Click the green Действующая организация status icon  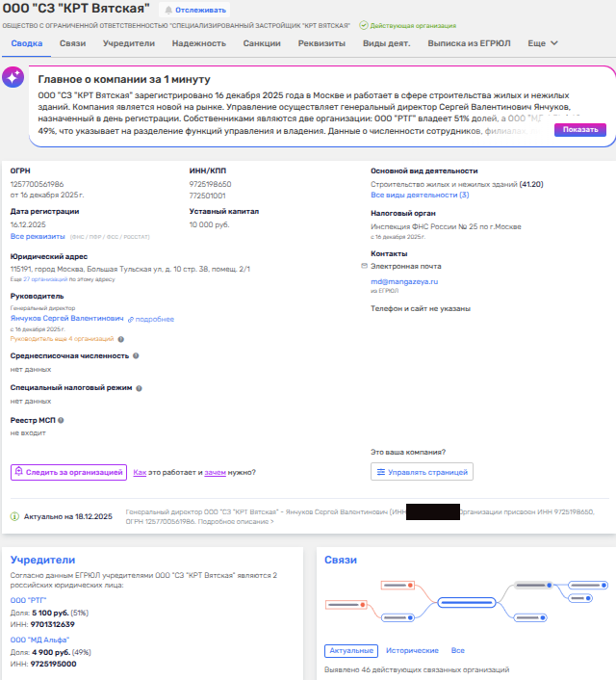click(363, 26)
